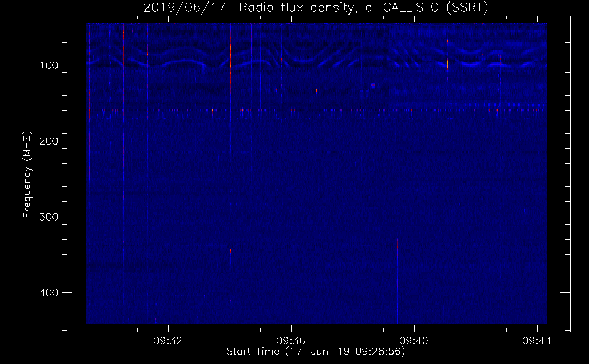Click the 'Frequency (MHZ)' axis label
The width and height of the screenshot is (589, 364).
27,174
